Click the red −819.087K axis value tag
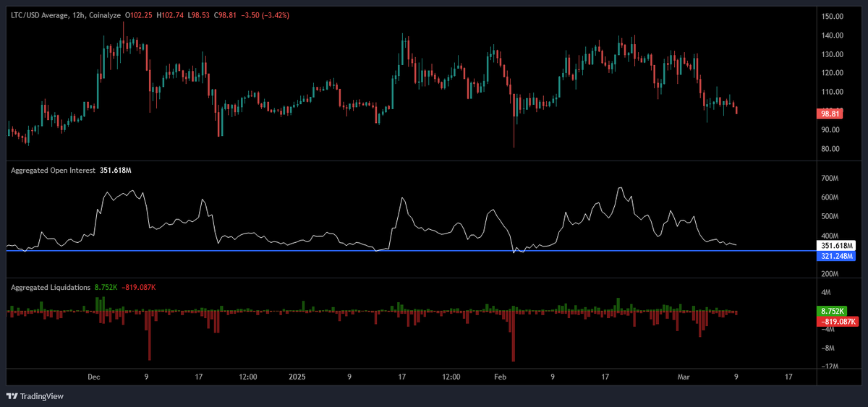The width and height of the screenshot is (868, 407). (837, 321)
